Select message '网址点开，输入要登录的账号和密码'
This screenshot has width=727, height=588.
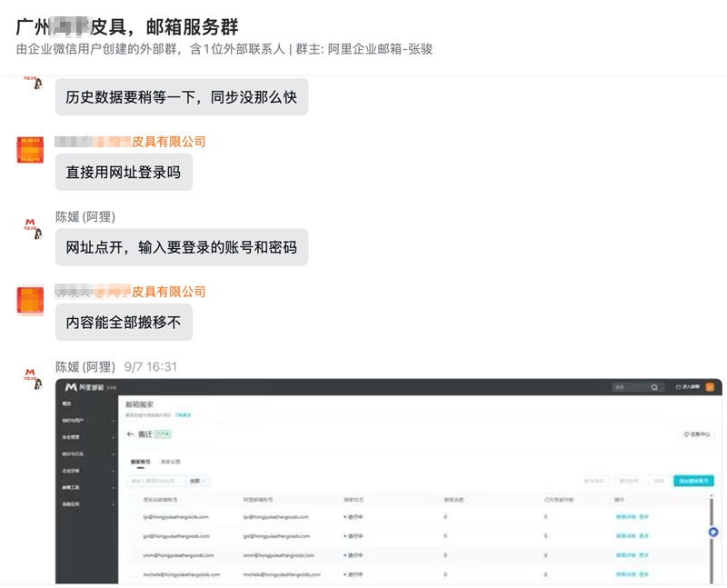(x=182, y=247)
